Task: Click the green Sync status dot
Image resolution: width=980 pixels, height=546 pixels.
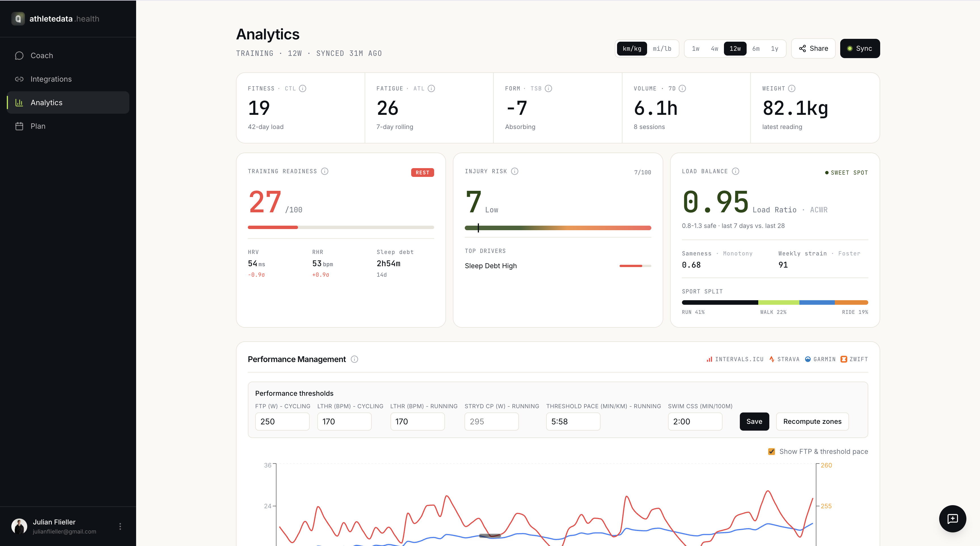Action: coord(850,49)
